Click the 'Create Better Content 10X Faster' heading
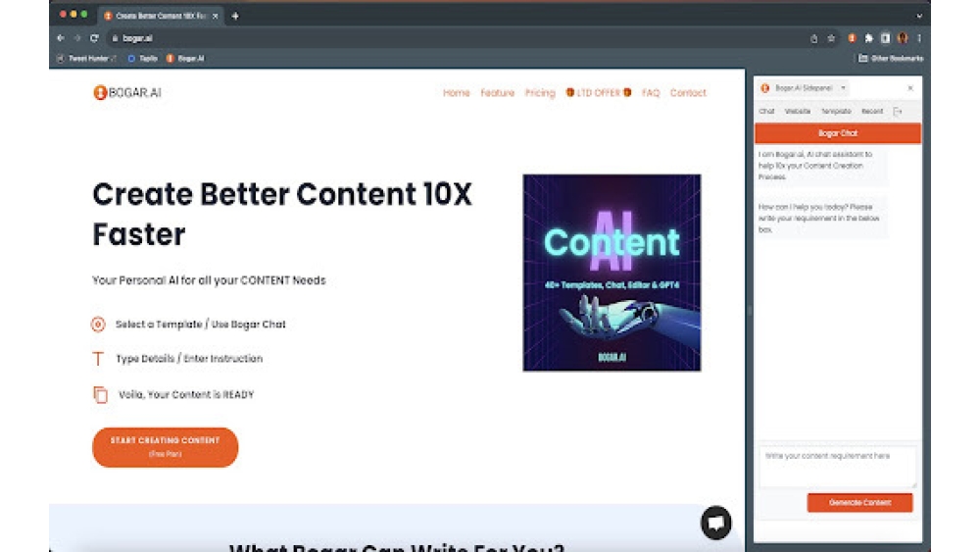980x552 pixels. click(282, 214)
